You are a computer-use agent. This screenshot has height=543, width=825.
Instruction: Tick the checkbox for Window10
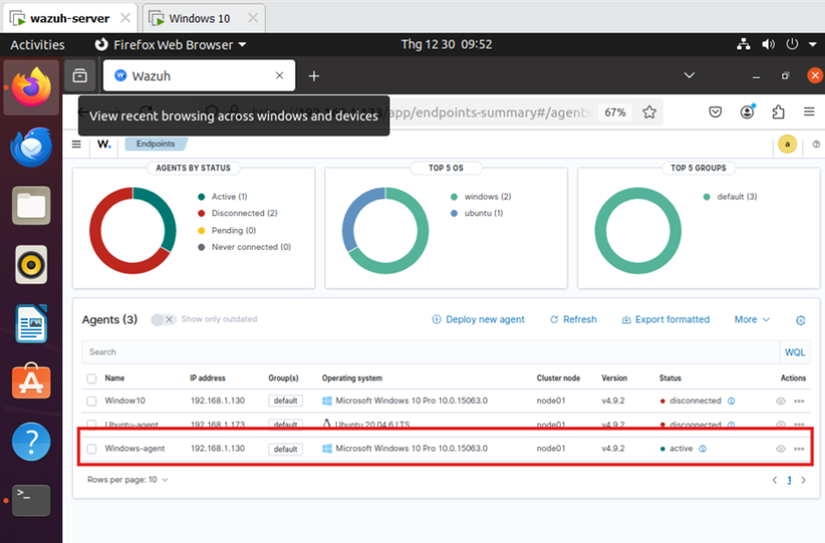[x=92, y=401]
